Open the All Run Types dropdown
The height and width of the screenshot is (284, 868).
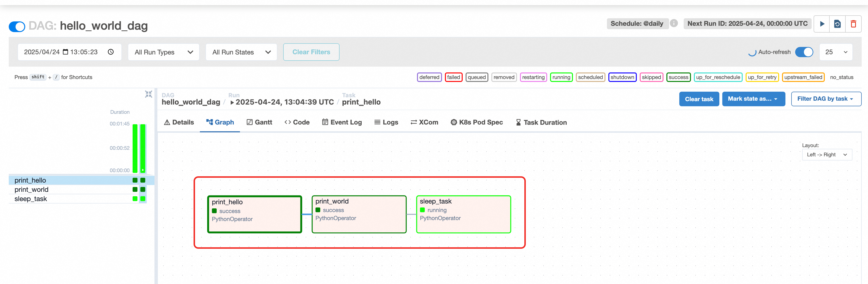point(164,52)
